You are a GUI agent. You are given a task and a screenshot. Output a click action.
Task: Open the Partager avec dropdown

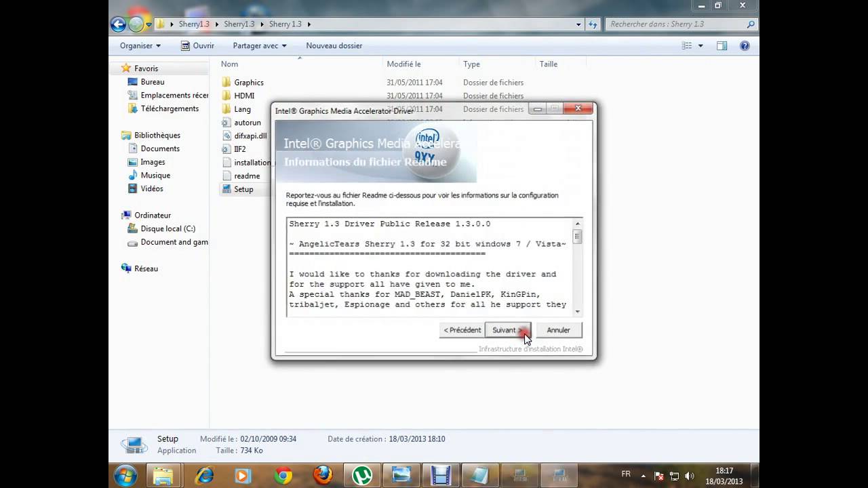coord(260,45)
